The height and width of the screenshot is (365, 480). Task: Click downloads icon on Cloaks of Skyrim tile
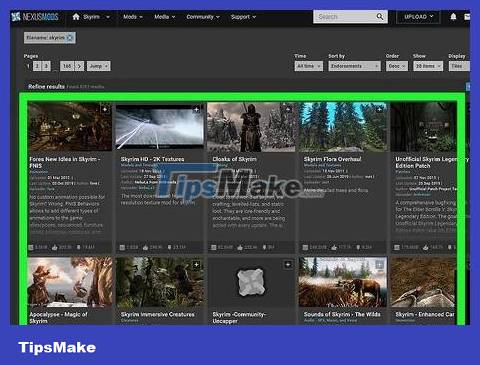(x=265, y=247)
